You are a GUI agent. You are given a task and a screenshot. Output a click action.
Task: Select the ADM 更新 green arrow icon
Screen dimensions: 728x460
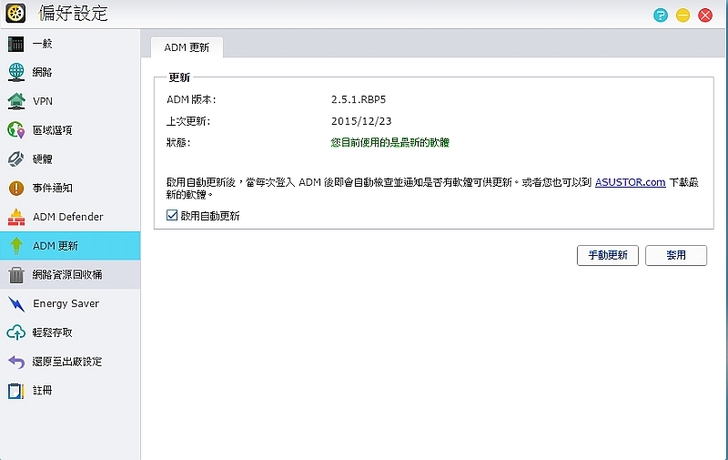click(16, 246)
